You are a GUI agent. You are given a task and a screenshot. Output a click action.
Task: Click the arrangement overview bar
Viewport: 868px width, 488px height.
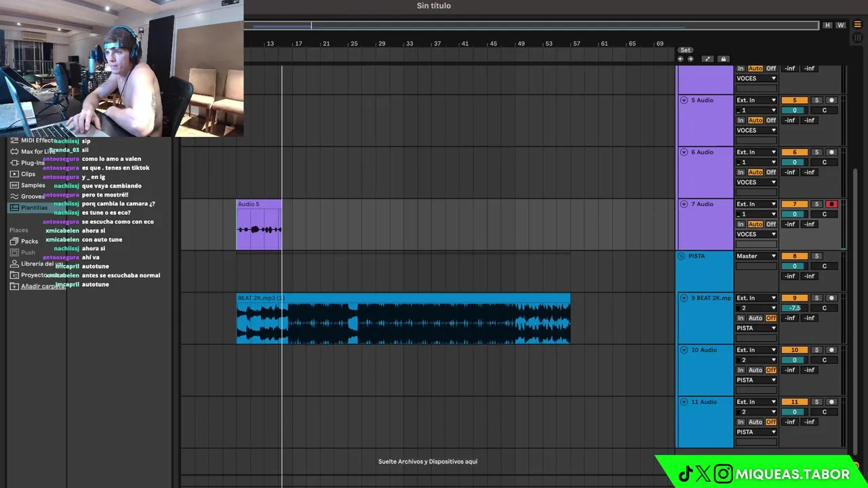(531, 26)
